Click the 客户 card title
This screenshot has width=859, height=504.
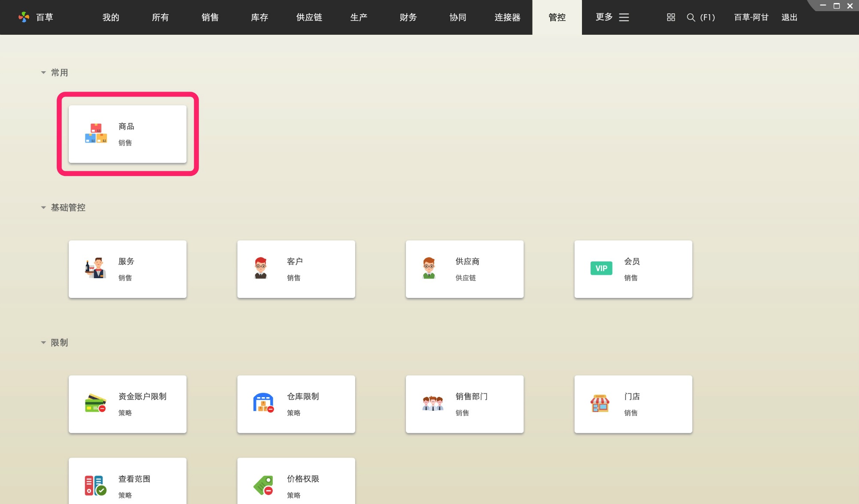[295, 261]
